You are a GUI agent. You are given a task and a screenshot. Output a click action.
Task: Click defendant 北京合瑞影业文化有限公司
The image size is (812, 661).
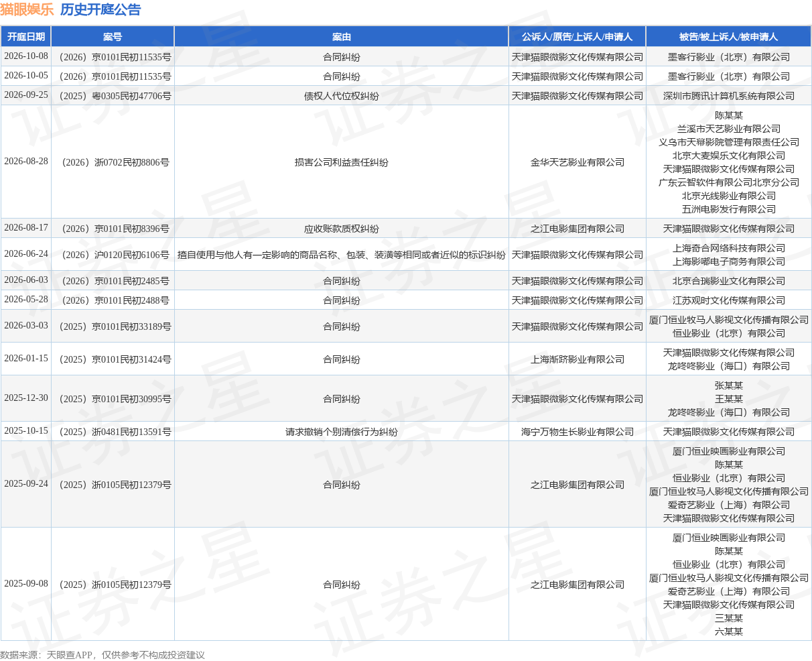point(729,281)
